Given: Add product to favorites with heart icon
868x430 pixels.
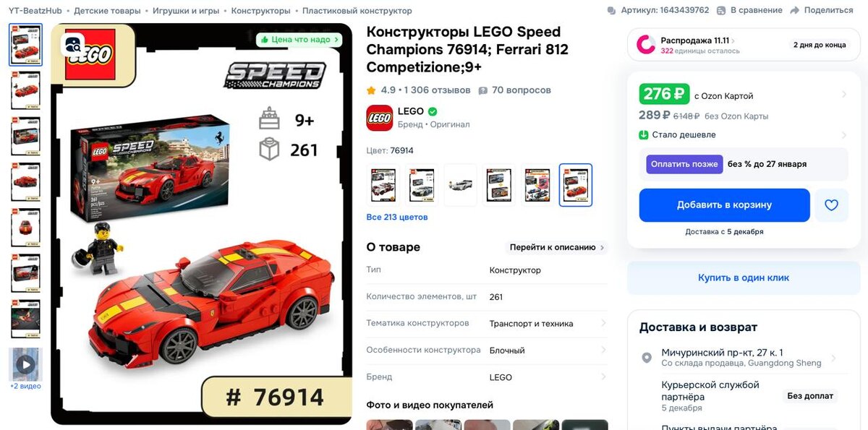Looking at the screenshot, I should pyautogui.click(x=831, y=205).
